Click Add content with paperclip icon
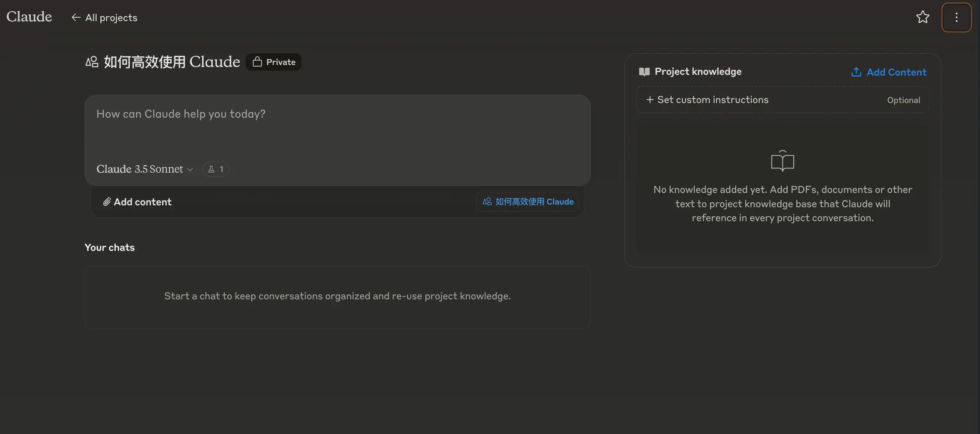 [x=137, y=202]
